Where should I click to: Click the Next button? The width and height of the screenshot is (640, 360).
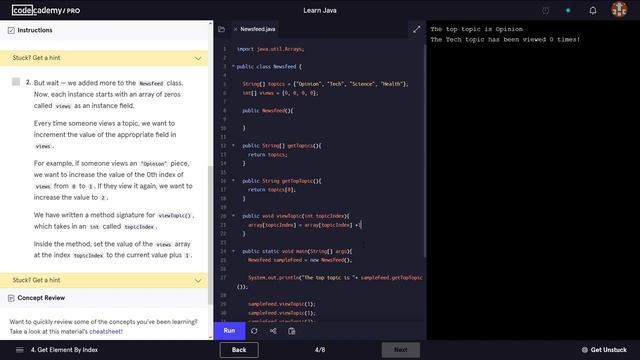click(400, 350)
